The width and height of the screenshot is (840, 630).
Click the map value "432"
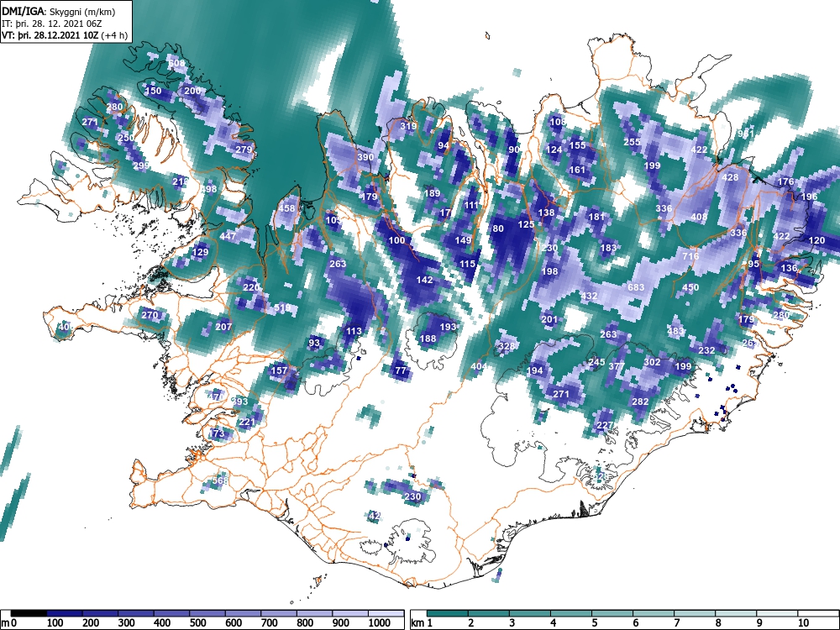[589, 296]
